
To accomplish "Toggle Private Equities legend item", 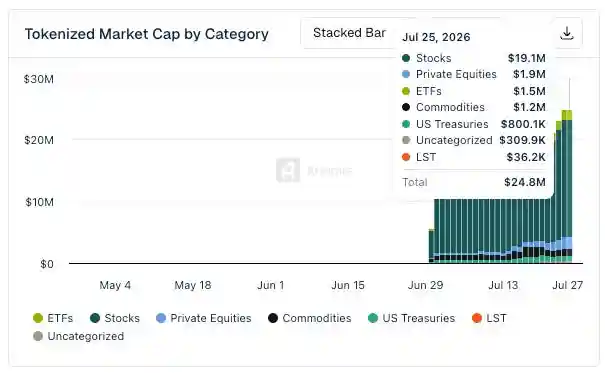I will point(204,318).
